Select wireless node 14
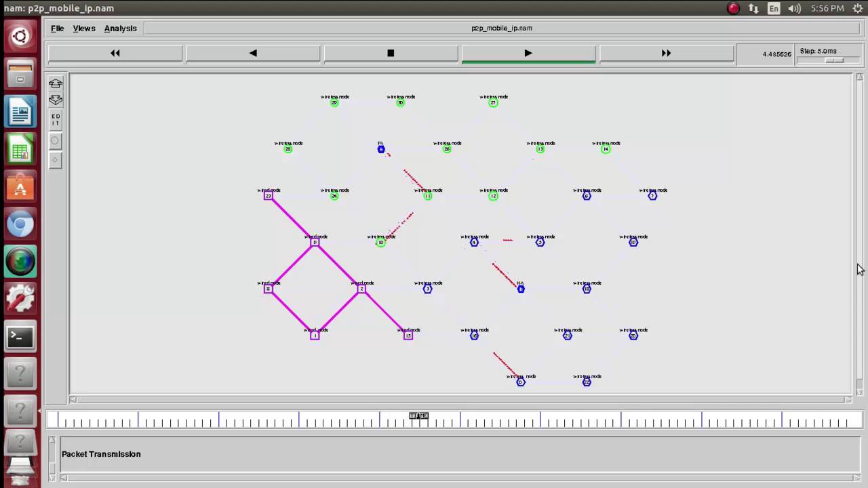This screenshot has height=488, width=868. pos(606,149)
